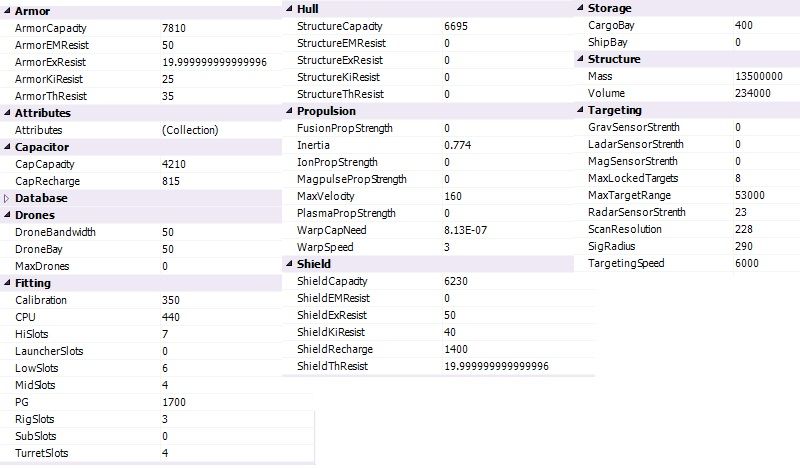Viewport: 800px width, 468px height.
Task: Collapse the Fitting category triangle
Action: coord(6,283)
